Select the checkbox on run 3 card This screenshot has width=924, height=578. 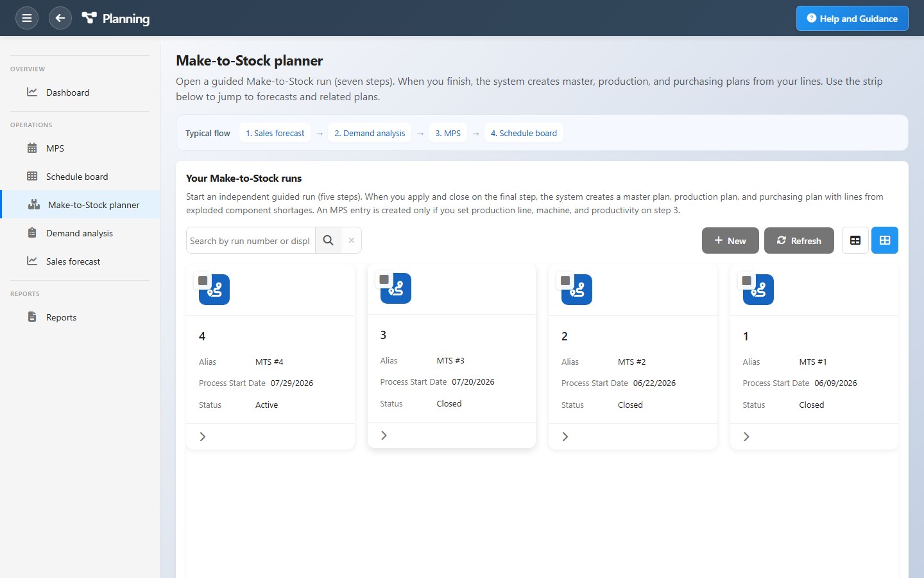384,279
